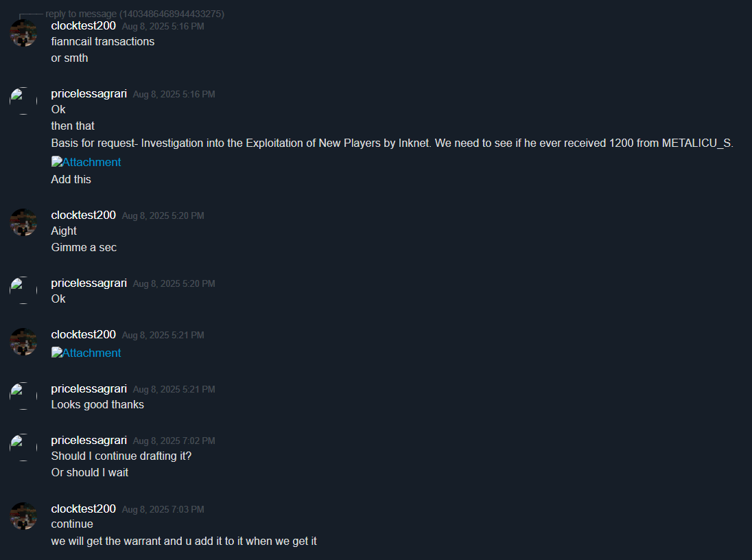This screenshot has width=752, height=560.
Task: Click the pricelessagrari username at 5:16 PM
Action: point(89,93)
